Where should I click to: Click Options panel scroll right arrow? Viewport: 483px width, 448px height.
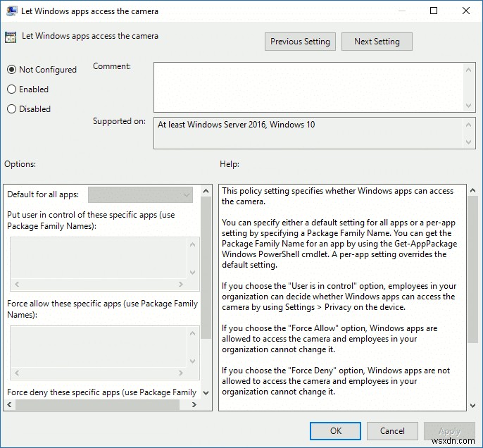194,404
